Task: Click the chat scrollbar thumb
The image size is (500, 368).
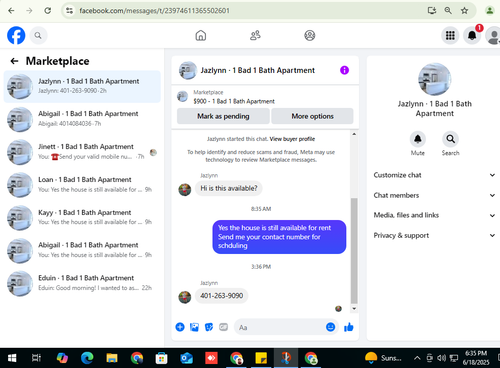Action: click(354, 251)
